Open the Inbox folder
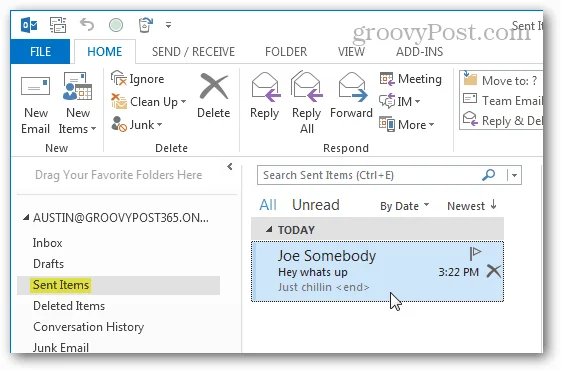 pos(48,243)
